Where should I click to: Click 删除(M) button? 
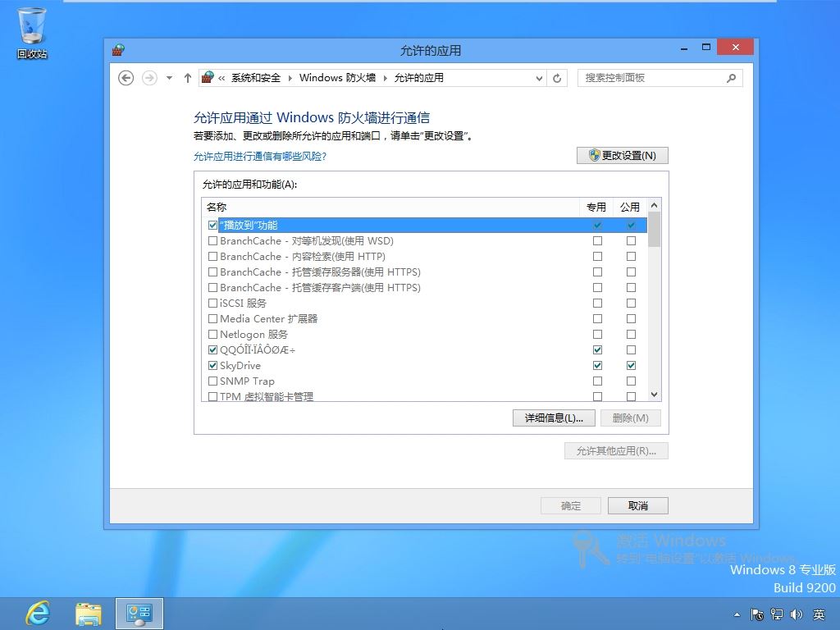[631, 418]
